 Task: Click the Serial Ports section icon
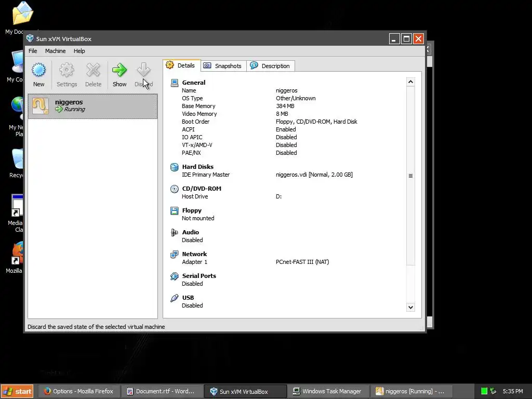coord(175,276)
